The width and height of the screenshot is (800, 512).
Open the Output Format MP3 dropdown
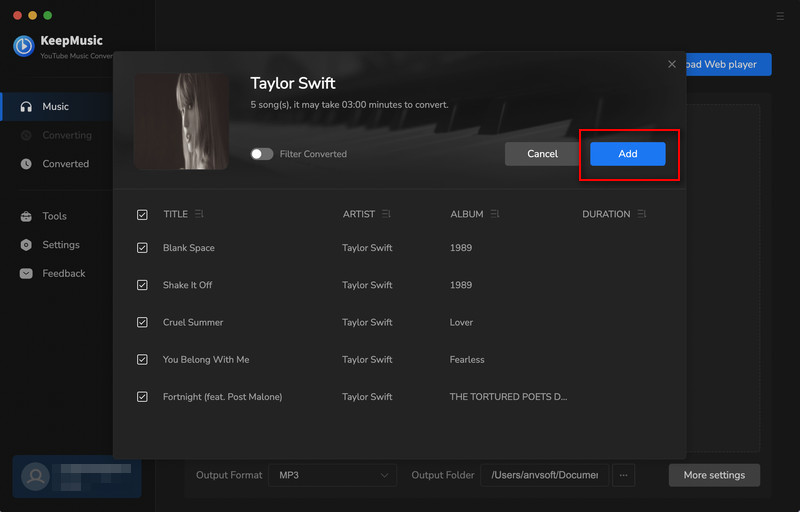click(333, 475)
